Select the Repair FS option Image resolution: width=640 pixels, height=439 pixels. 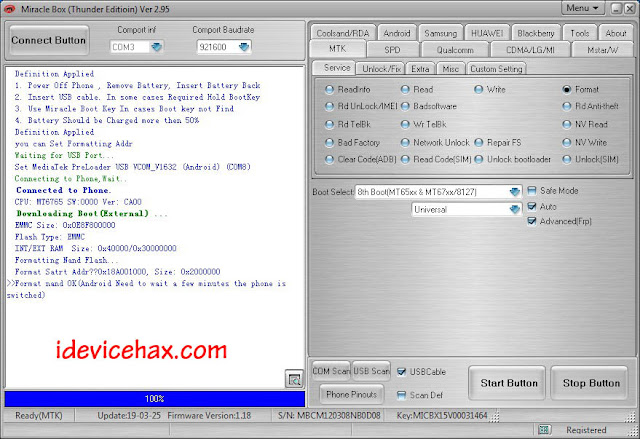(x=479, y=143)
